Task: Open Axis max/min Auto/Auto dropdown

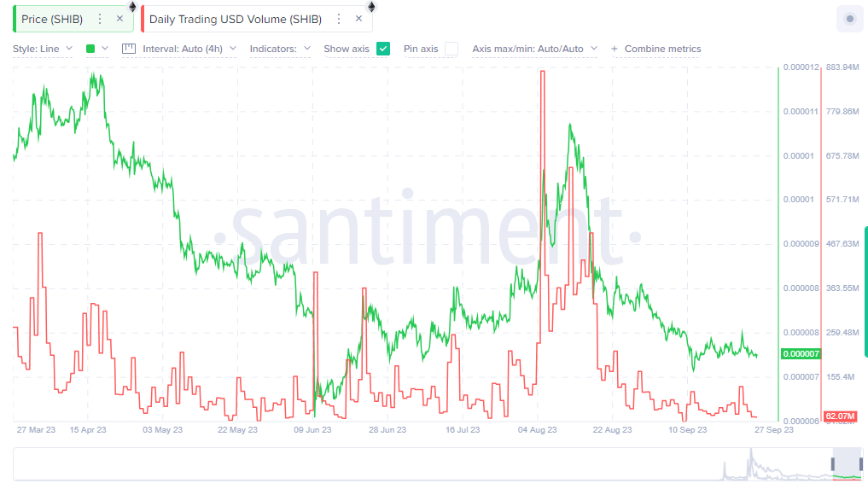Action: pos(534,49)
